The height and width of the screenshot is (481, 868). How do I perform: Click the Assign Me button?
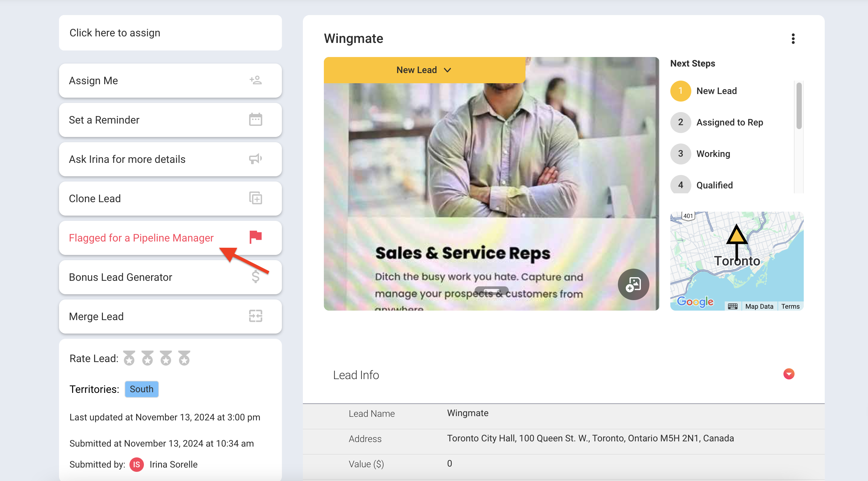pos(170,81)
